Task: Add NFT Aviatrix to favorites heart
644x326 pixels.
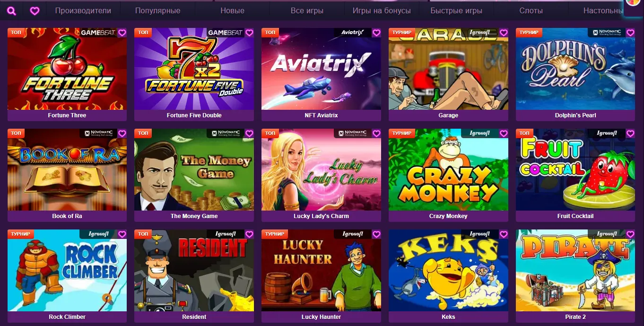Action: [x=376, y=33]
